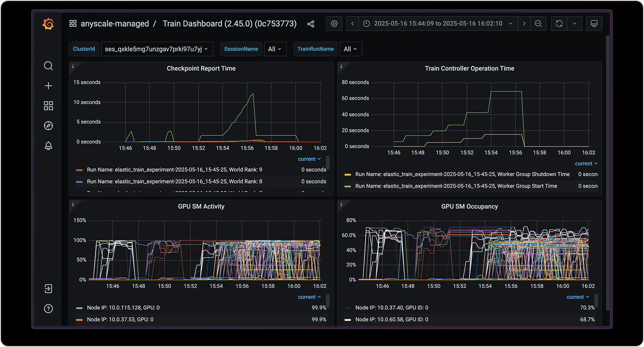Open the ClusterId dropdown

(156, 49)
